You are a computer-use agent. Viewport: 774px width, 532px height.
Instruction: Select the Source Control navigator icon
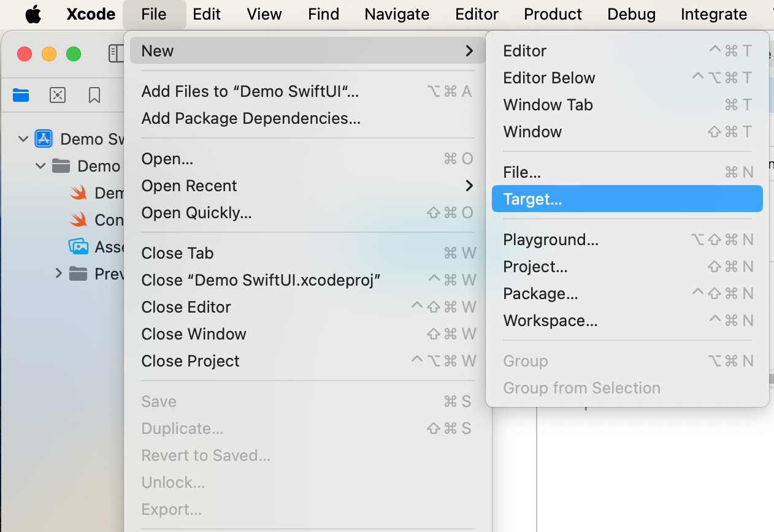point(58,95)
